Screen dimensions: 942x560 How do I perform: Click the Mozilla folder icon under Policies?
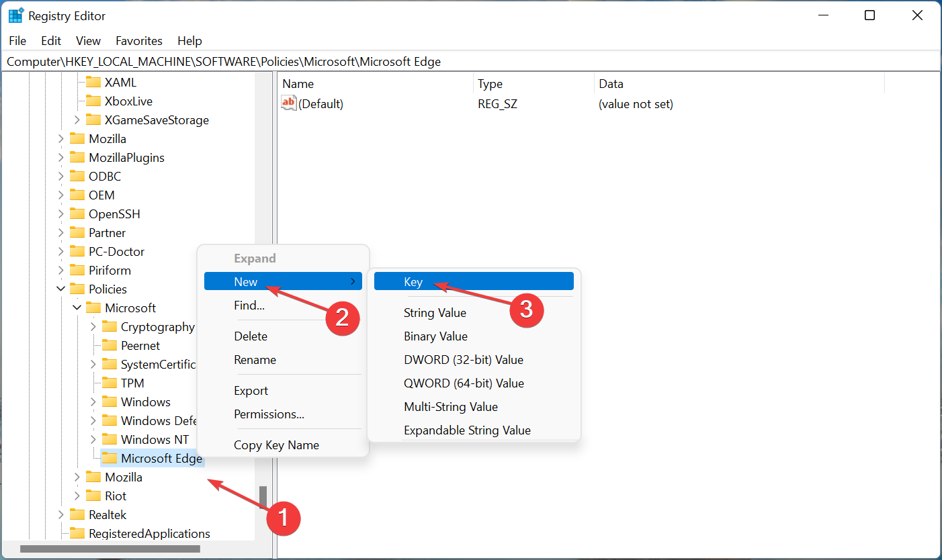coord(94,477)
